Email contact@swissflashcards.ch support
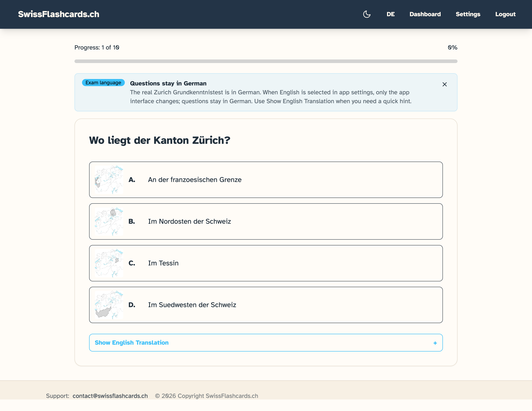This screenshot has width=532, height=411. click(110, 396)
